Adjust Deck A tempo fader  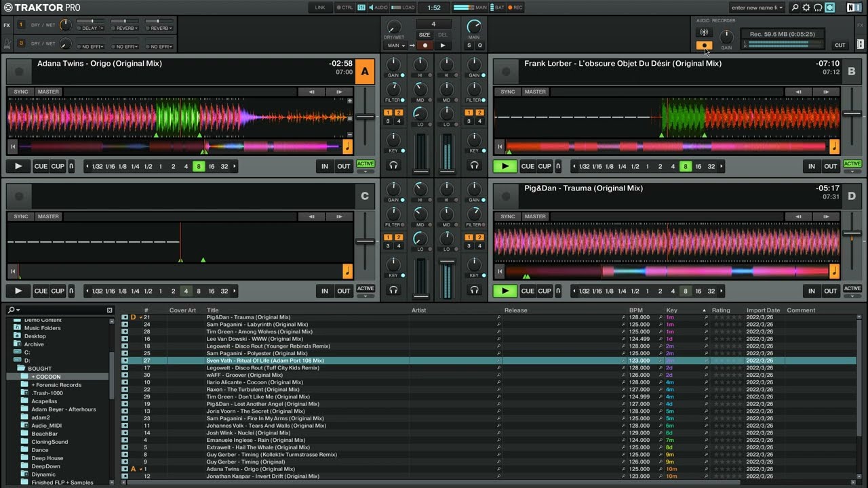pos(366,117)
